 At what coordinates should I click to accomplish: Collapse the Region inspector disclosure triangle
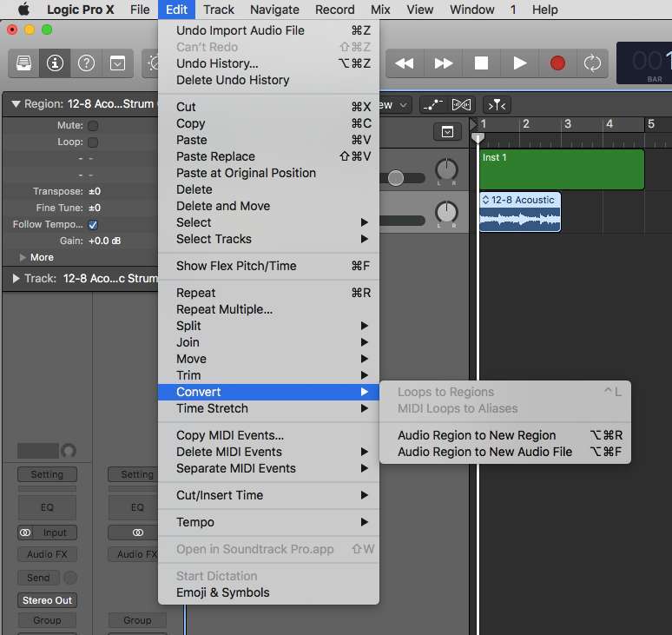(x=15, y=104)
